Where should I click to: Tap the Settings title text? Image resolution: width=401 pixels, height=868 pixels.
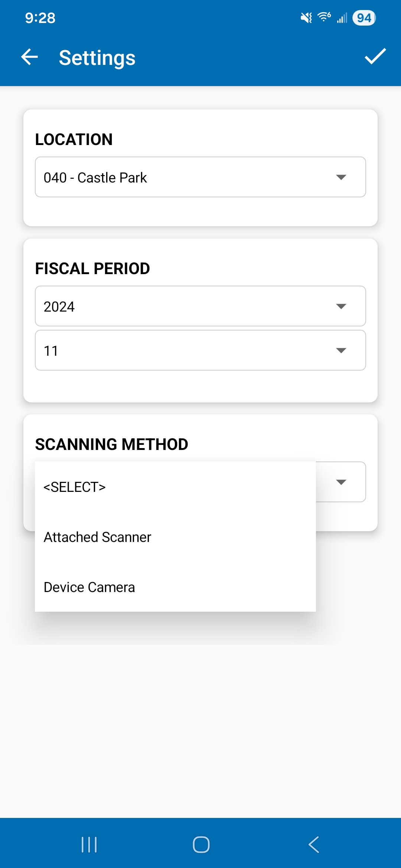click(97, 58)
